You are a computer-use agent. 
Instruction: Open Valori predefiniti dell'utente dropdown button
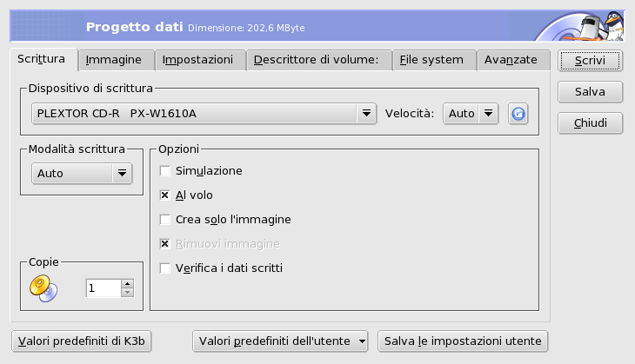[x=281, y=341]
